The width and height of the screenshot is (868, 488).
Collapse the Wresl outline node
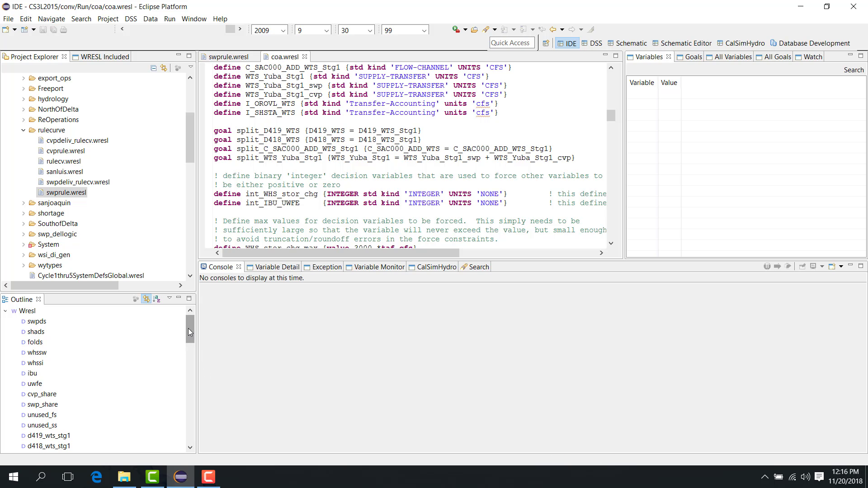pos(5,311)
